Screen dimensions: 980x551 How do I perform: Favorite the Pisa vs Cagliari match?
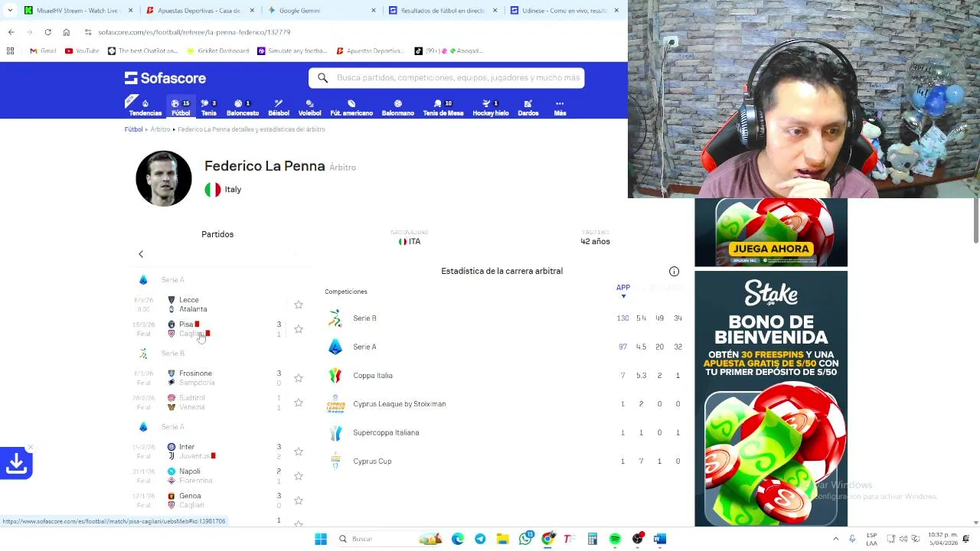[299, 329]
